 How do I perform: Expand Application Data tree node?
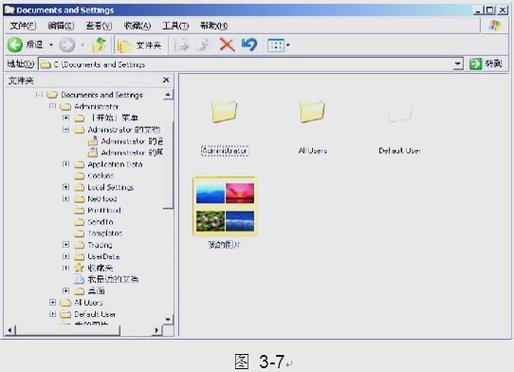coord(66,164)
